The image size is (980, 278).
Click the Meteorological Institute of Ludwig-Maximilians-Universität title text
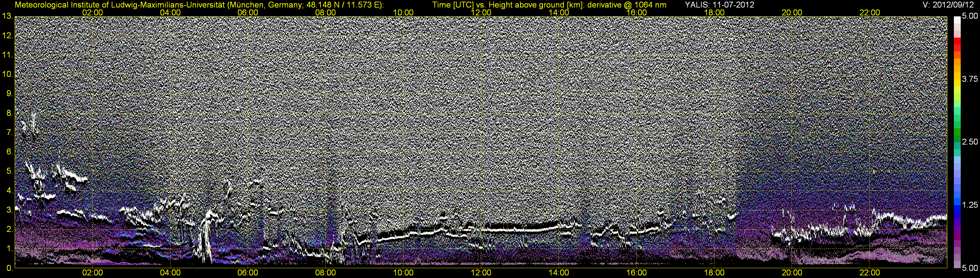(199, 5)
